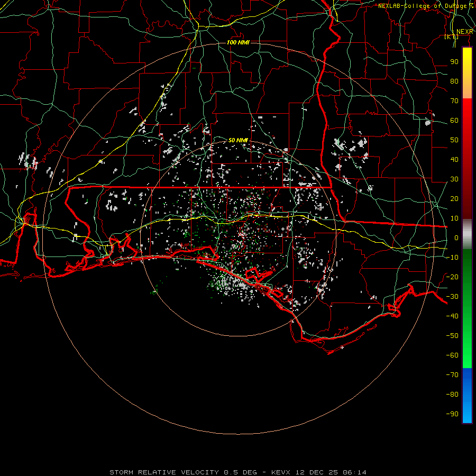
Task: Click the 10 value on the velocity scale
Action: tap(454, 218)
